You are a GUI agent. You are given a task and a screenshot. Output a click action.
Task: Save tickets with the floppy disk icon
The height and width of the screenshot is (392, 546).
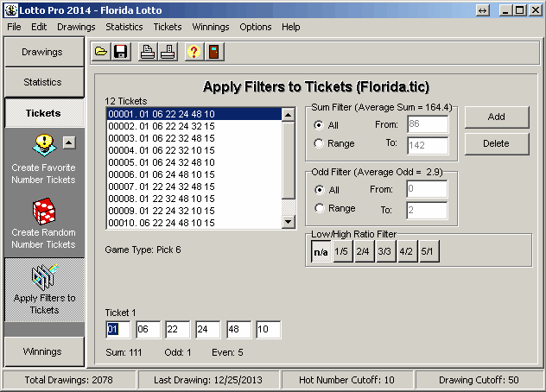point(121,52)
